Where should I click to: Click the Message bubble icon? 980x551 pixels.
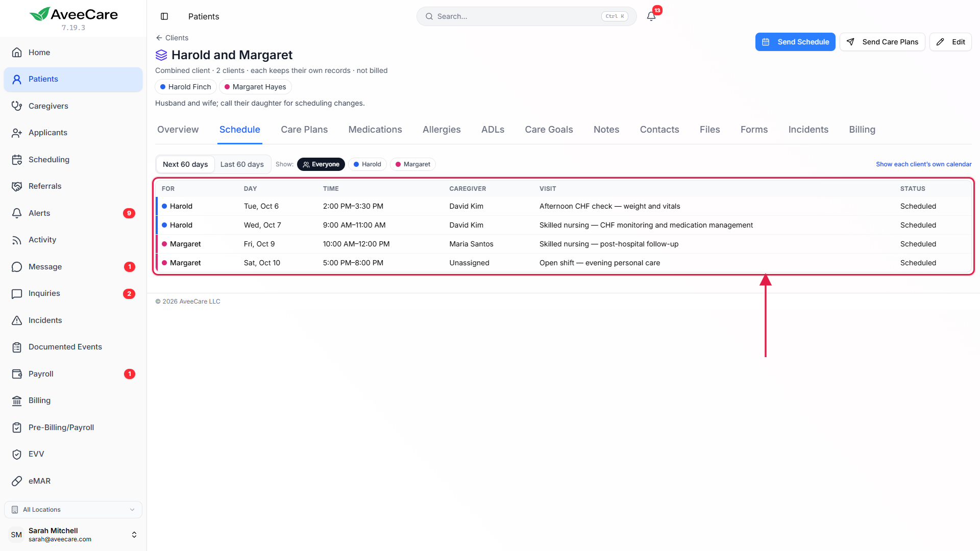17,267
